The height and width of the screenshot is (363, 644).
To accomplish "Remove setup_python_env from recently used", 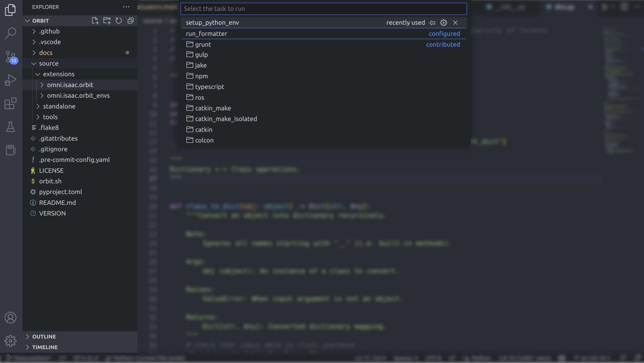I will (455, 22).
